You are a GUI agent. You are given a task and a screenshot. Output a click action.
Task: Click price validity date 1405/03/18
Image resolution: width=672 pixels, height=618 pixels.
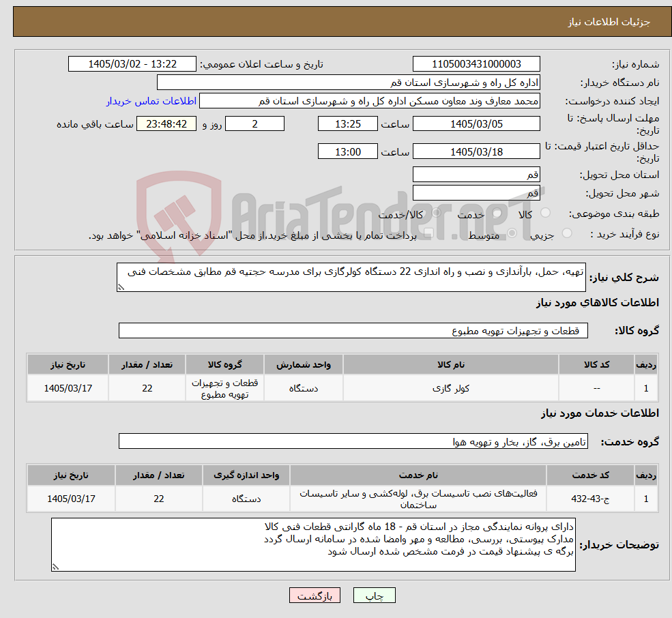(x=476, y=151)
